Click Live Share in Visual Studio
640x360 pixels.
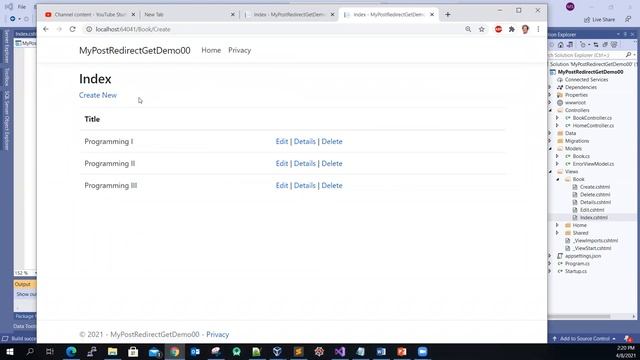[x=599, y=20]
